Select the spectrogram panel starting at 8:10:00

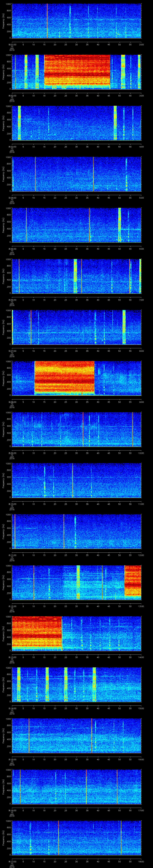[x=76, y=480]
